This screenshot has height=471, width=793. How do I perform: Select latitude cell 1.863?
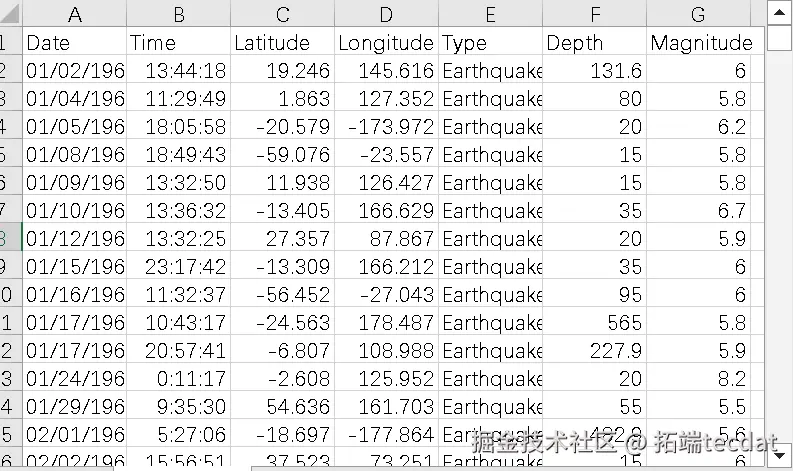pos(283,97)
